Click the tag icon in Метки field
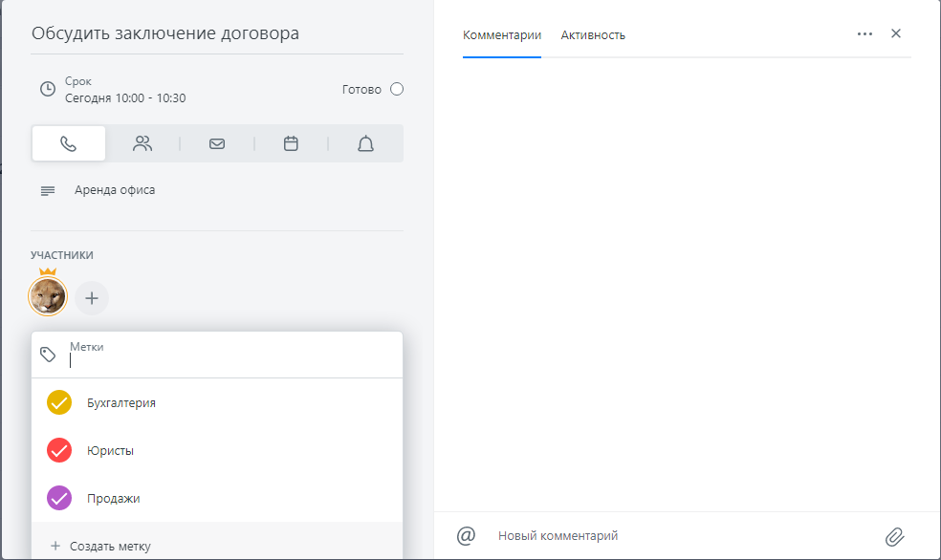The height and width of the screenshot is (560, 941). coord(48,355)
